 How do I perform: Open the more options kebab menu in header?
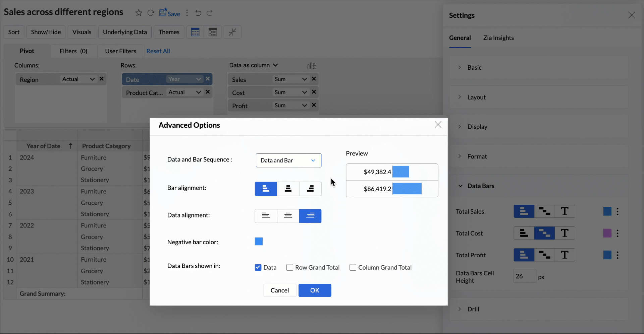click(187, 13)
